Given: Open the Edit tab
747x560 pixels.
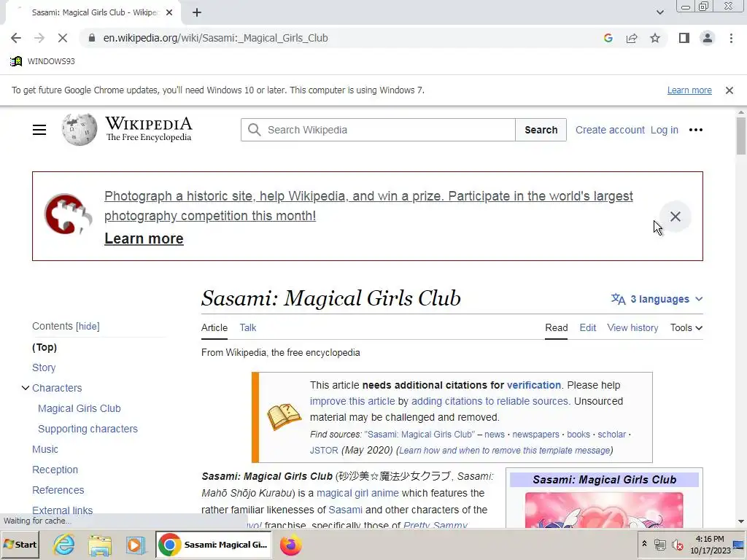Looking at the screenshot, I should [587, 327].
